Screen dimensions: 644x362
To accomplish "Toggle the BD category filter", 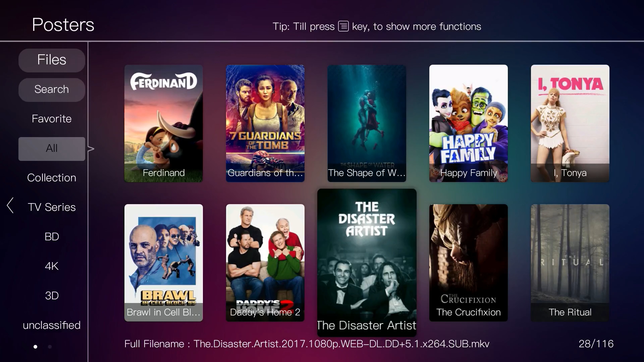I will click(x=52, y=236).
